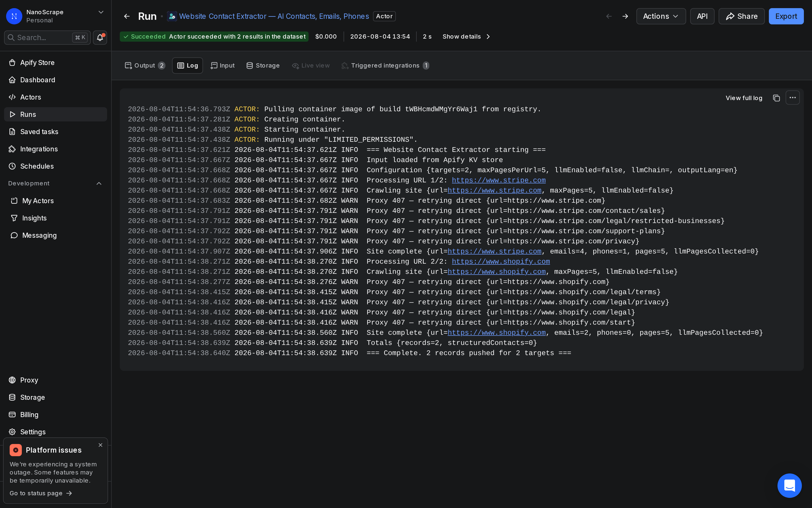Open stripe.com link in Crawling site line
The width and height of the screenshot is (812, 508).
pyautogui.click(x=494, y=190)
